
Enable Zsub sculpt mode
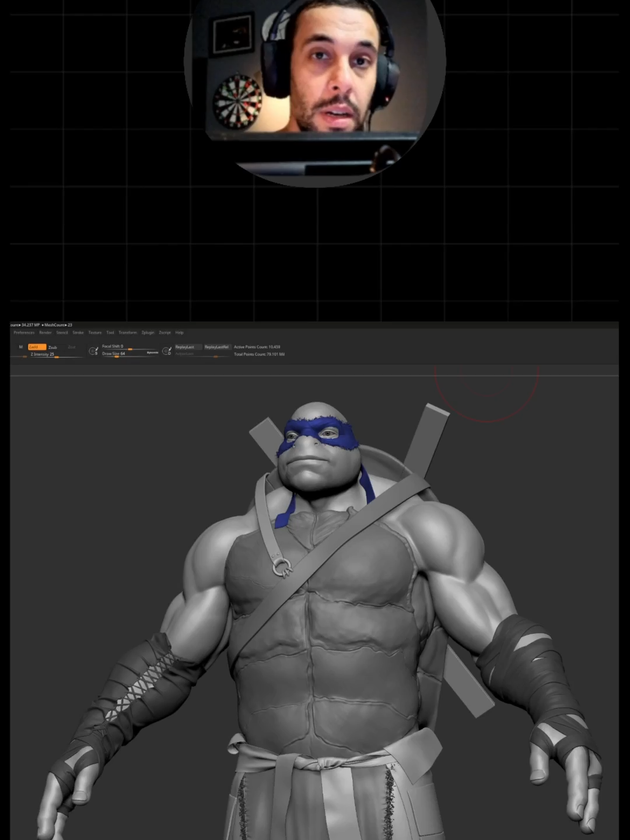tap(53, 348)
